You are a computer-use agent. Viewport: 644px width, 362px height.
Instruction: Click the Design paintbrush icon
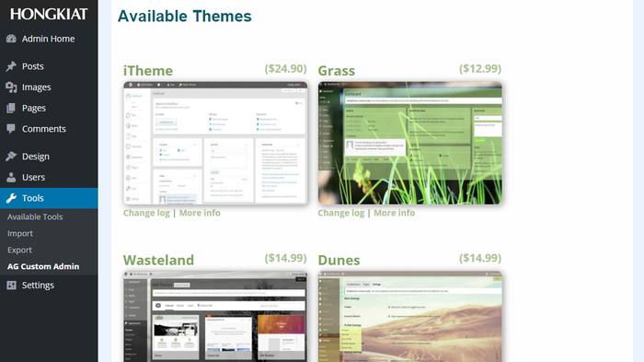pyautogui.click(x=11, y=157)
